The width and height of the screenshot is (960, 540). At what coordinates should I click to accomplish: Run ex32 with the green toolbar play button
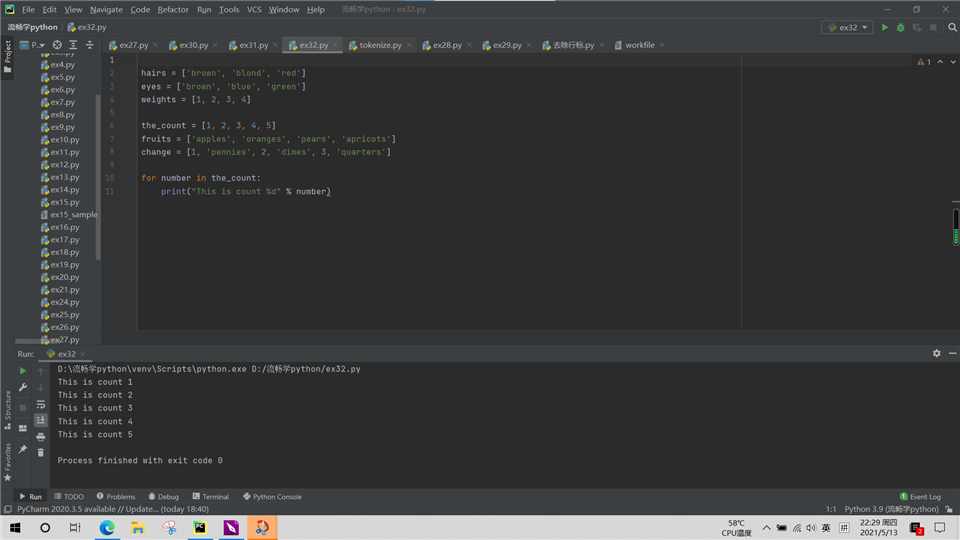pyautogui.click(x=884, y=28)
